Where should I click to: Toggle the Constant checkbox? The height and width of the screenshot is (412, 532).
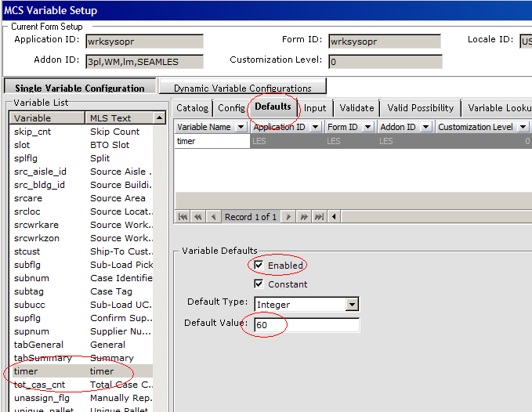coord(259,284)
